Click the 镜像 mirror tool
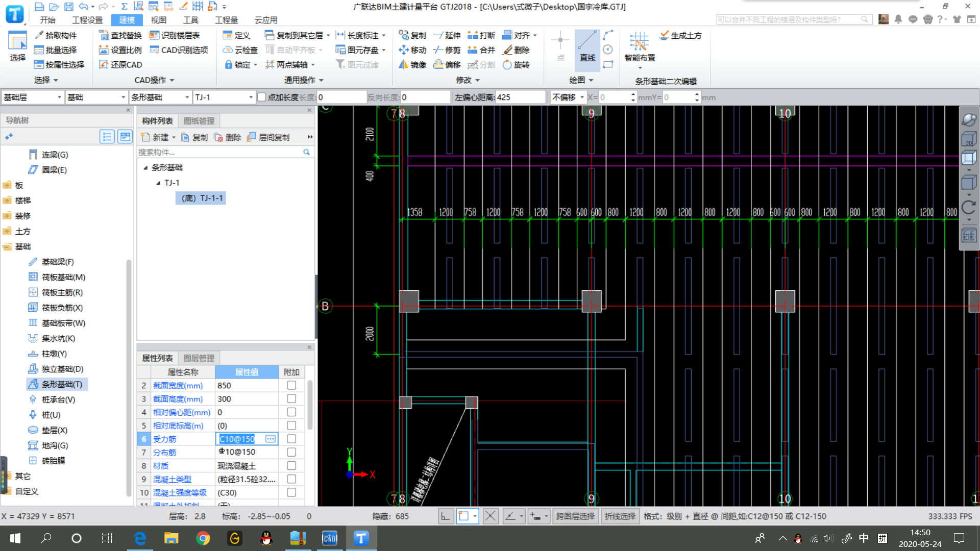Viewport: 980px width, 551px height. click(x=412, y=65)
